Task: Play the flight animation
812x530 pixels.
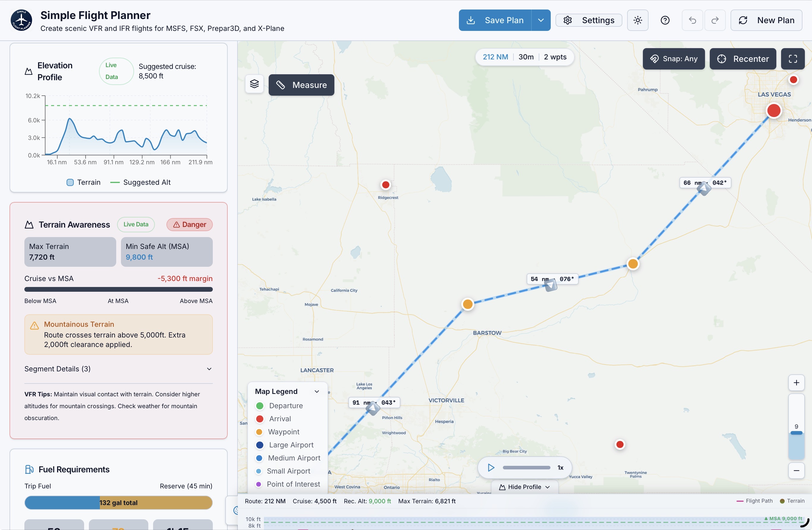Action: pos(491,468)
